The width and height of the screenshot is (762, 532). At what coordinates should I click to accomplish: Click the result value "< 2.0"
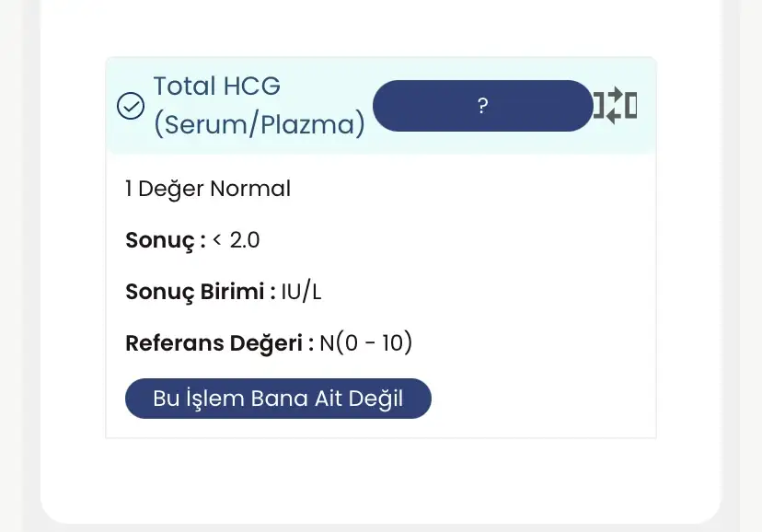coord(237,241)
